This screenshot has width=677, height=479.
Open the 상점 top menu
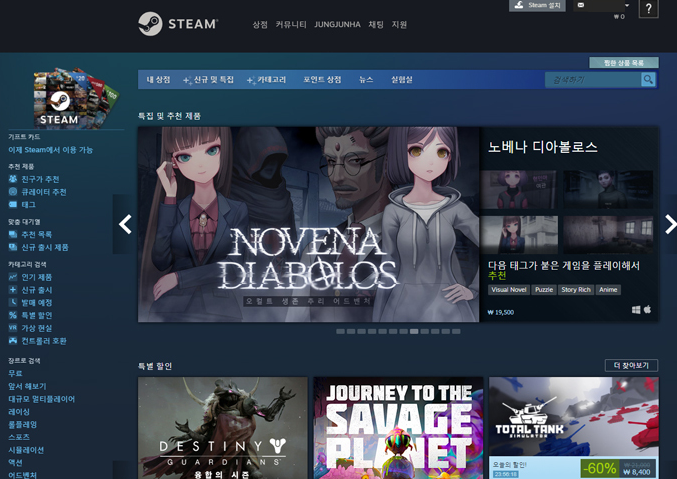pos(260,25)
